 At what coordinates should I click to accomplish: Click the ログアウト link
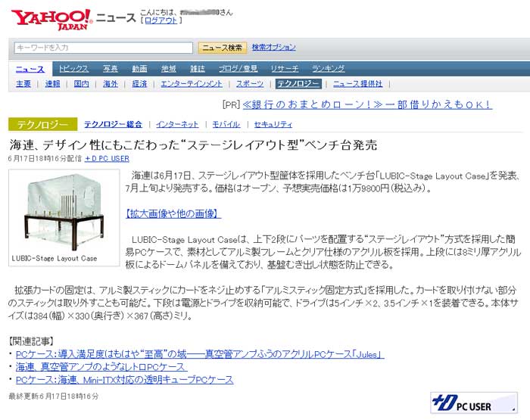[x=161, y=20]
